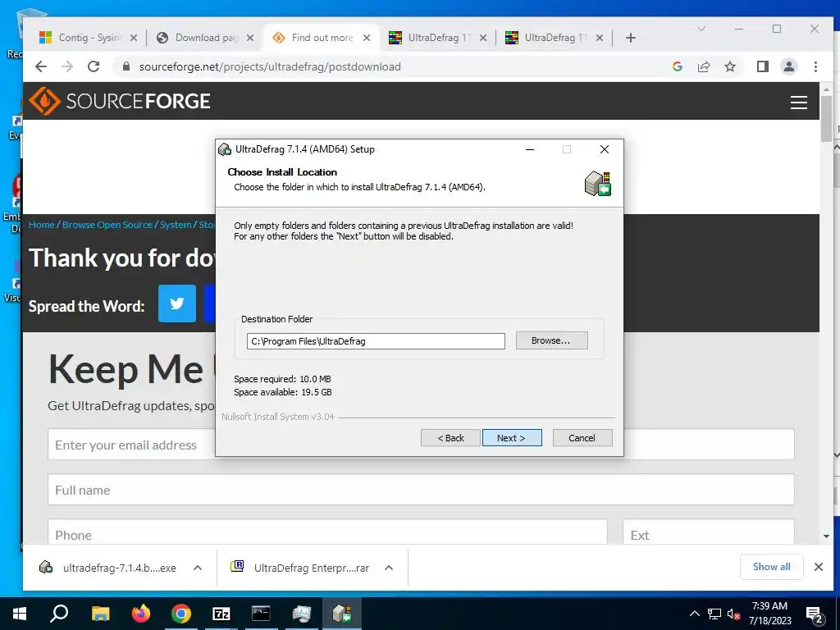Click the Destination Folder path field
Screen dimensions: 840x630
pos(376,341)
